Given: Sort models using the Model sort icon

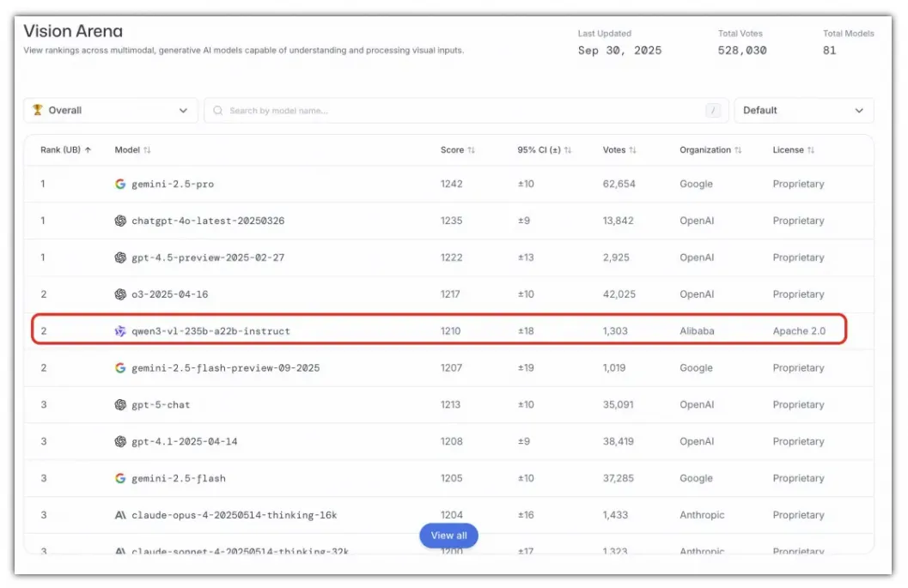Looking at the screenshot, I should [147, 150].
